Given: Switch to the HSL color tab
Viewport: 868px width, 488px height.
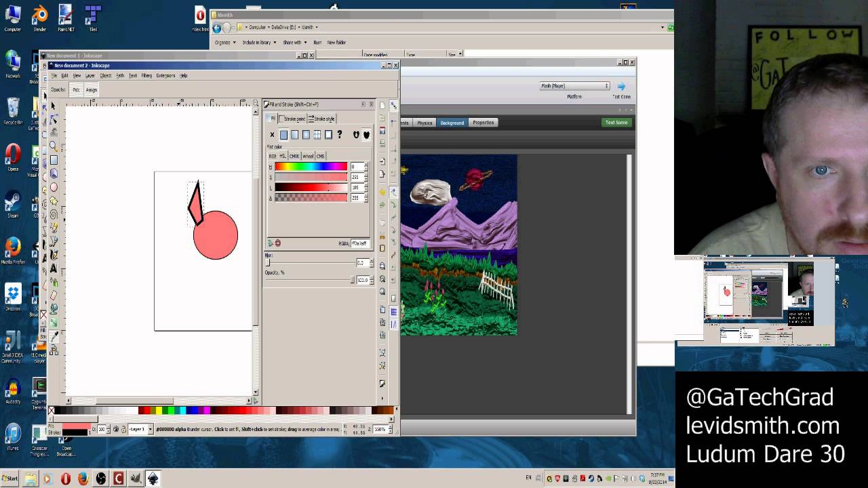Looking at the screenshot, I should coord(283,156).
